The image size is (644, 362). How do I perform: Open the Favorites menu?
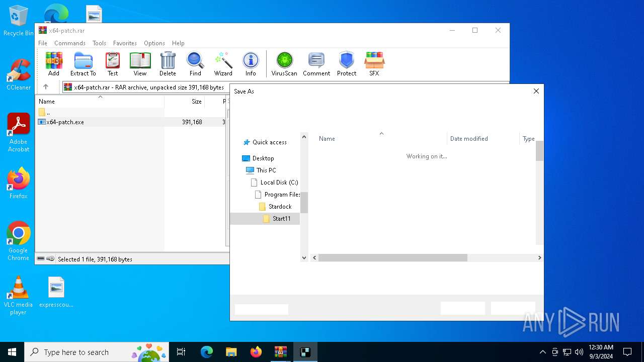click(125, 43)
